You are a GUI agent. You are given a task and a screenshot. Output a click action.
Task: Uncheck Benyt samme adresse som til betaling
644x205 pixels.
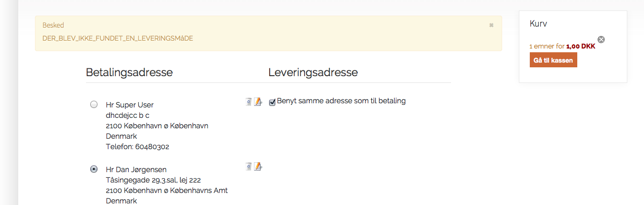tap(272, 102)
